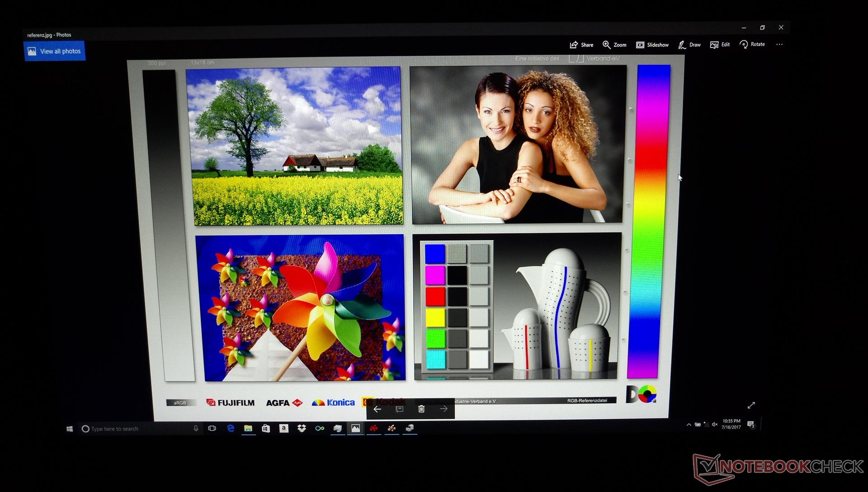Image resolution: width=868 pixels, height=492 pixels.
Task: Click the Share toolbar button
Action: click(581, 45)
